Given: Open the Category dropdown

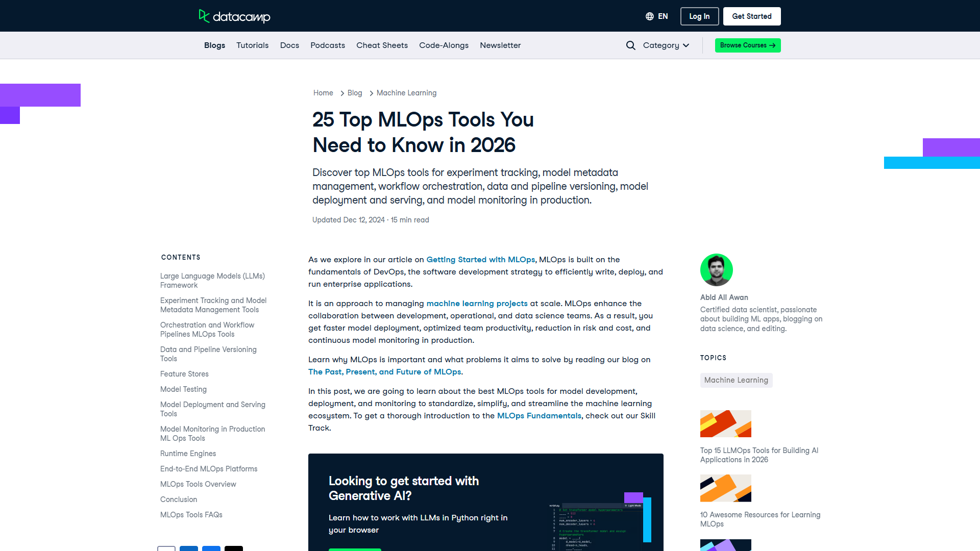Looking at the screenshot, I should 665,45.
